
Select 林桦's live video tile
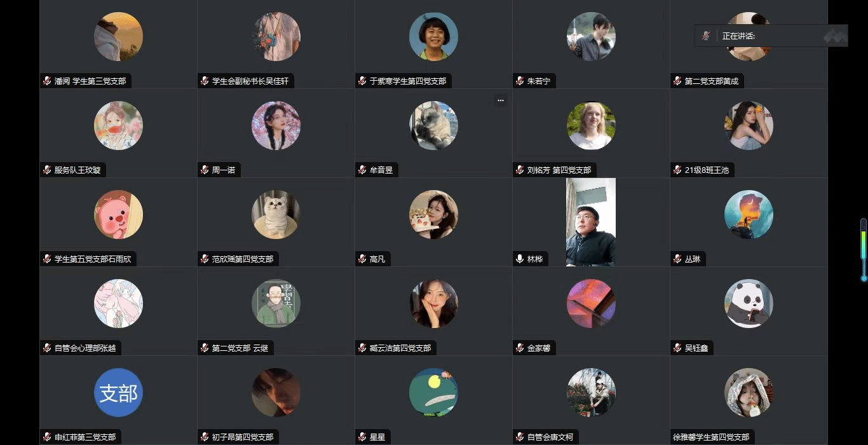[x=591, y=222]
